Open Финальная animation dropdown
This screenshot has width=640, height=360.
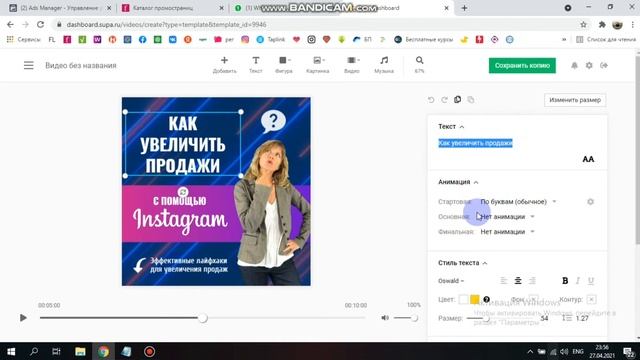coord(507,232)
